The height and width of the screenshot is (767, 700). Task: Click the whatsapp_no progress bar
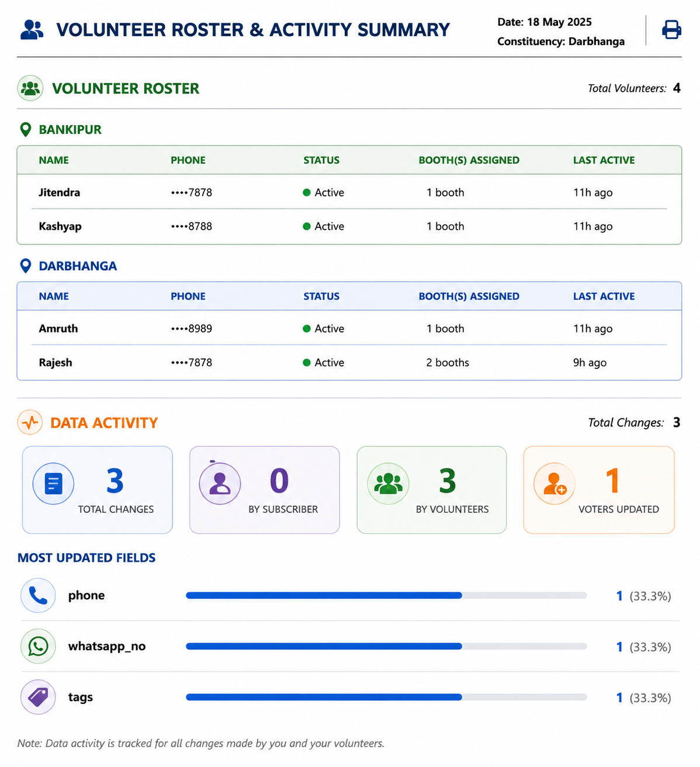pyautogui.click(x=386, y=646)
